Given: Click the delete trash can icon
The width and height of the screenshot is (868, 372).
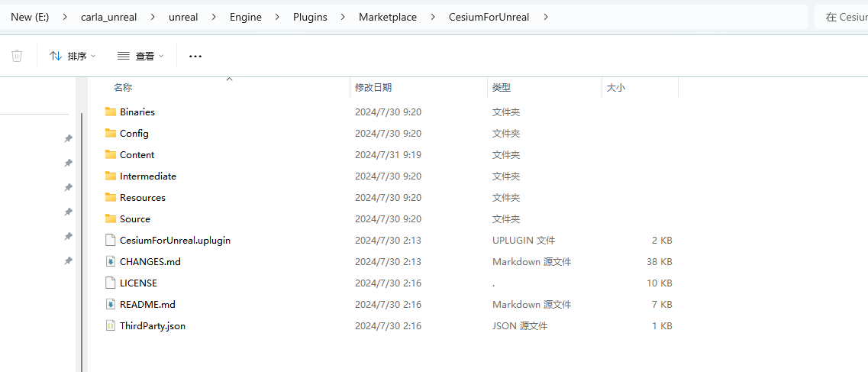Looking at the screenshot, I should pos(17,56).
